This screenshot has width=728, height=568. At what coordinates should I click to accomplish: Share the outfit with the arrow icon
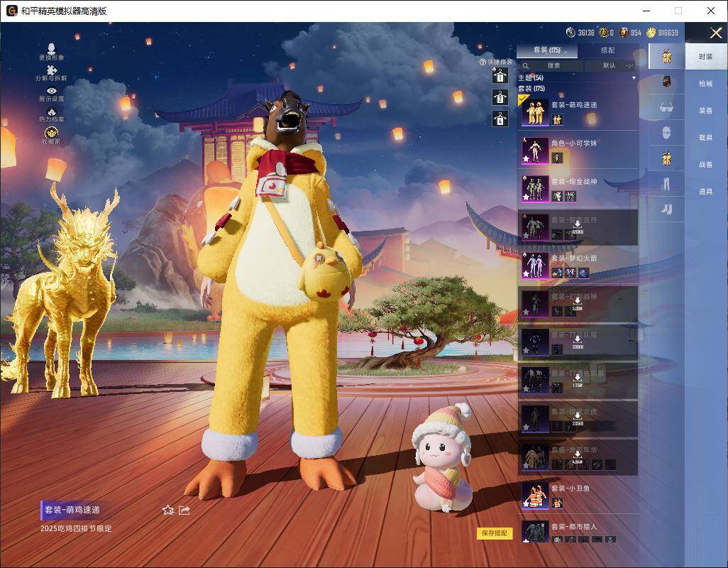point(184,510)
